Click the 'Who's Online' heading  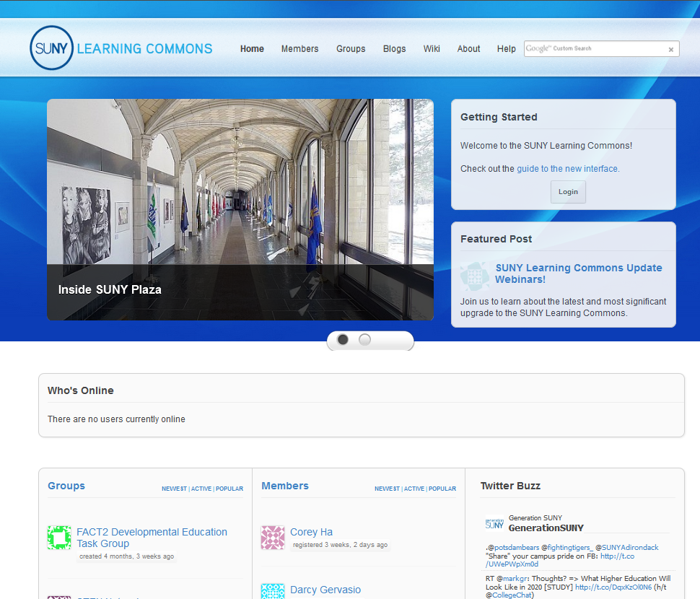81,390
